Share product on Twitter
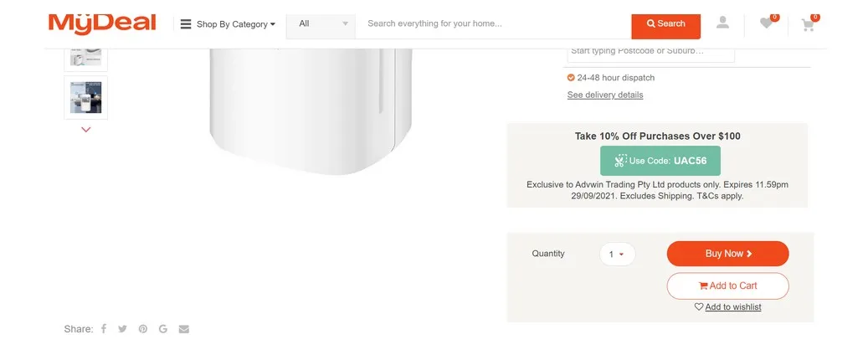The image size is (868, 360). point(123,329)
